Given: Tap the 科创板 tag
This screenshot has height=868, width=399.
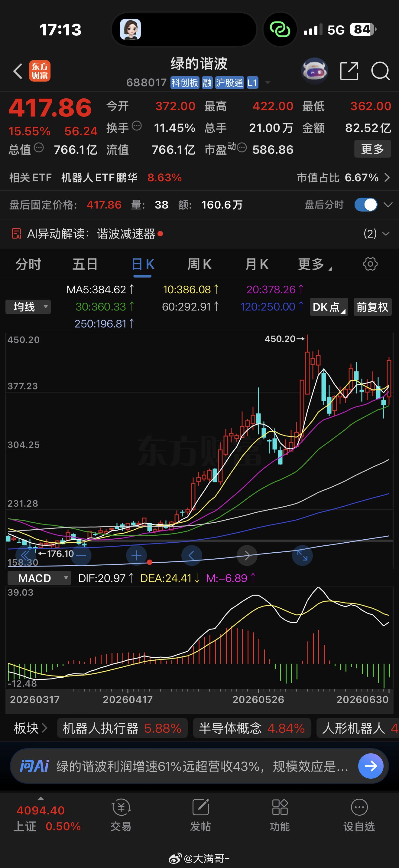Looking at the screenshot, I should [185, 83].
